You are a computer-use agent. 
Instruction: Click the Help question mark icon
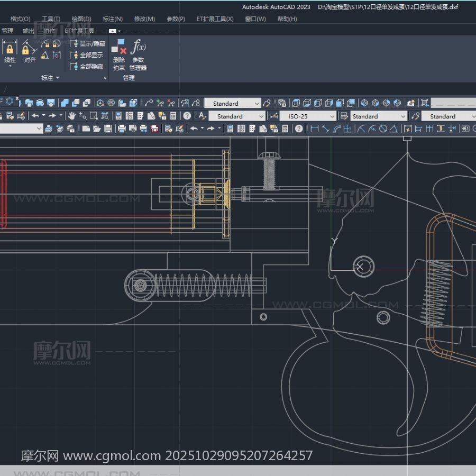click(187, 116)
